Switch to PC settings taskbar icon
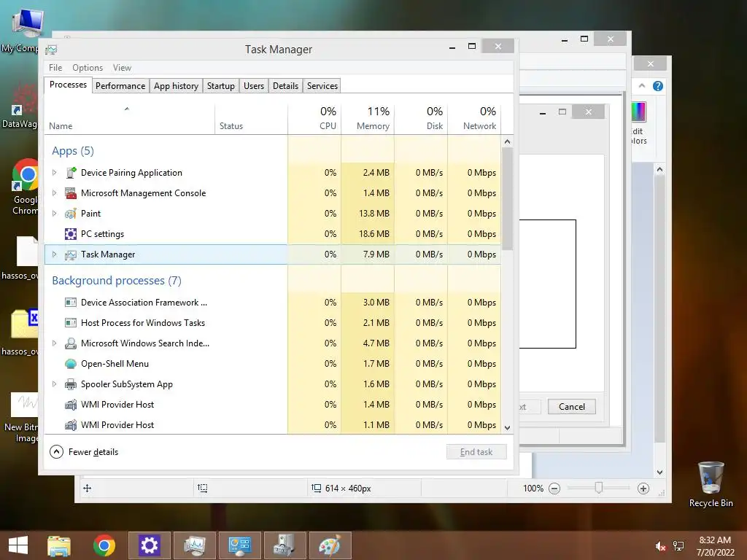This screenshot has width=747, height=560. click(149, 545)
